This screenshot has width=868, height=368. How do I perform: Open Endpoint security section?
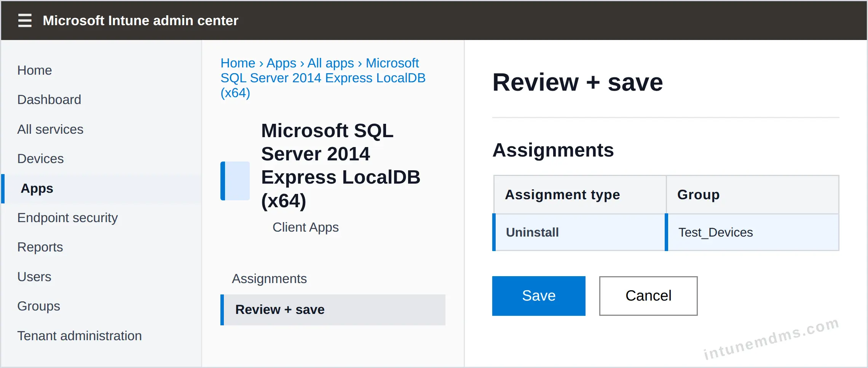67,218
